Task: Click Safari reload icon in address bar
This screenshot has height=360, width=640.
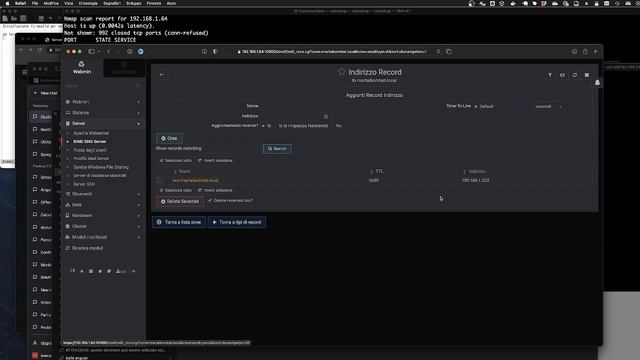Action: pos(438,51)
